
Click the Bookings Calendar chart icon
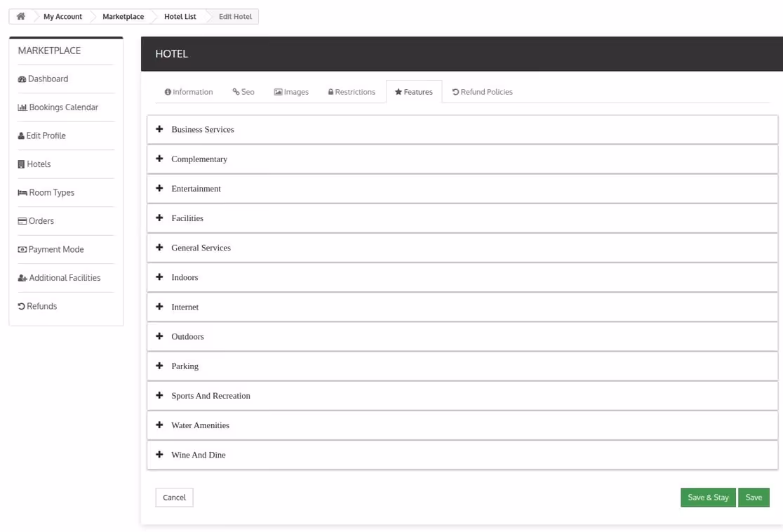pos(22,107)
